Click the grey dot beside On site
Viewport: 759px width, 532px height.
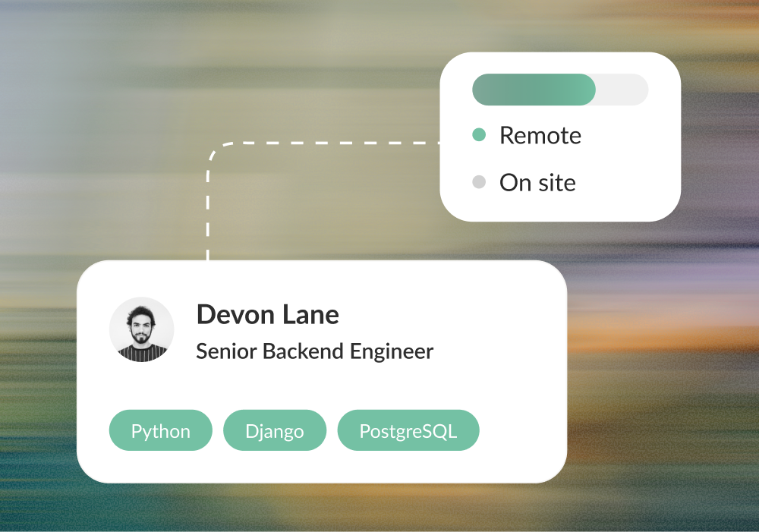[x=478, y=182]
